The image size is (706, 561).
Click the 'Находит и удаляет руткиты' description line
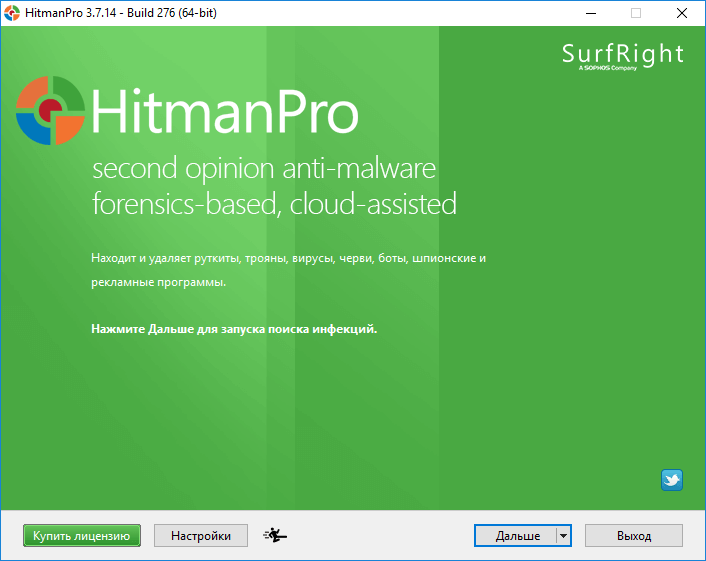point(289,258)
